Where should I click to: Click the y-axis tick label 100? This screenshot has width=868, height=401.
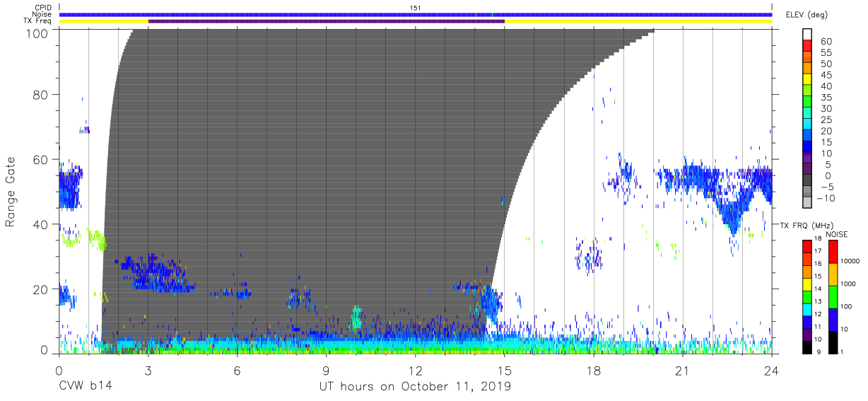[38, 33]
